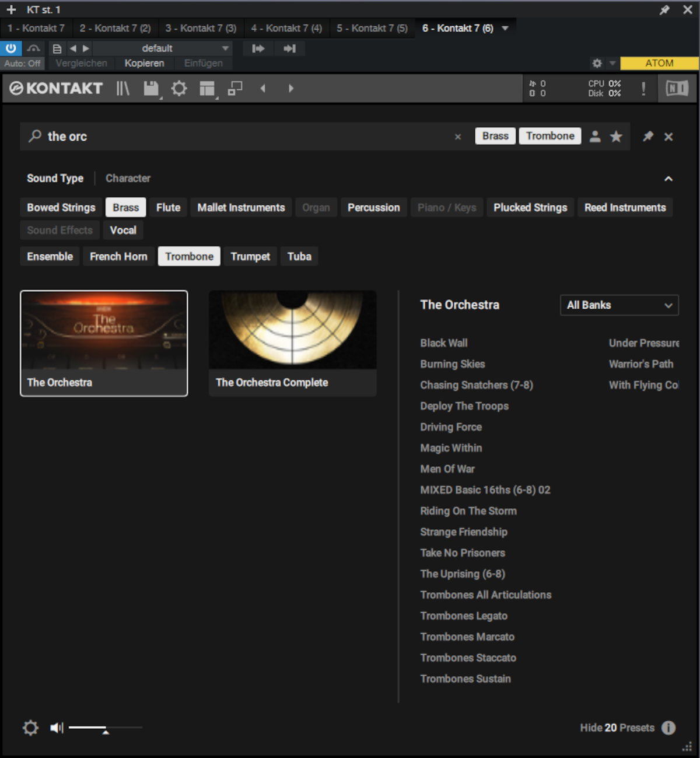
Task: Enable the Bowed Strings filter
Action: tap(61, 207)
